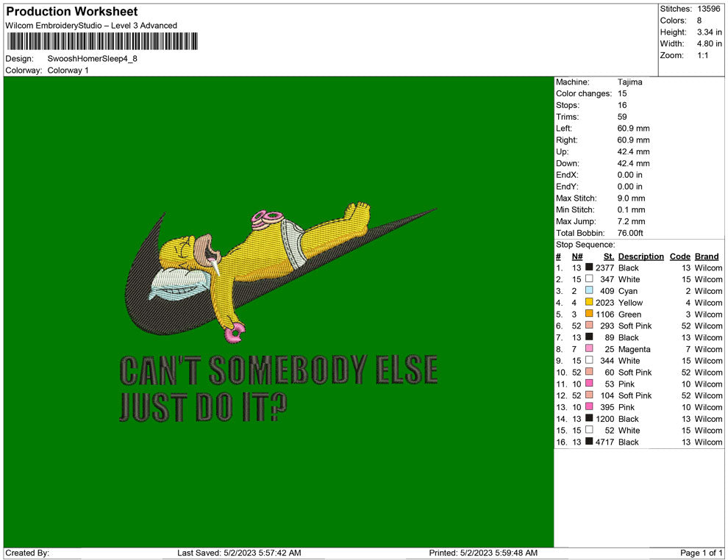Click the black swatch in stop row 16
Image resolution: width=728 pixels, height=560 pixels.
(x=589, y=441)
